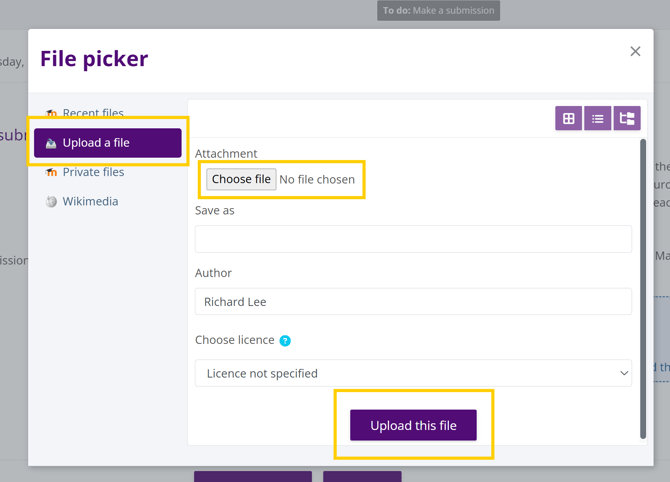
Task: Switch to folder tree view
Action: coord(627,119)
